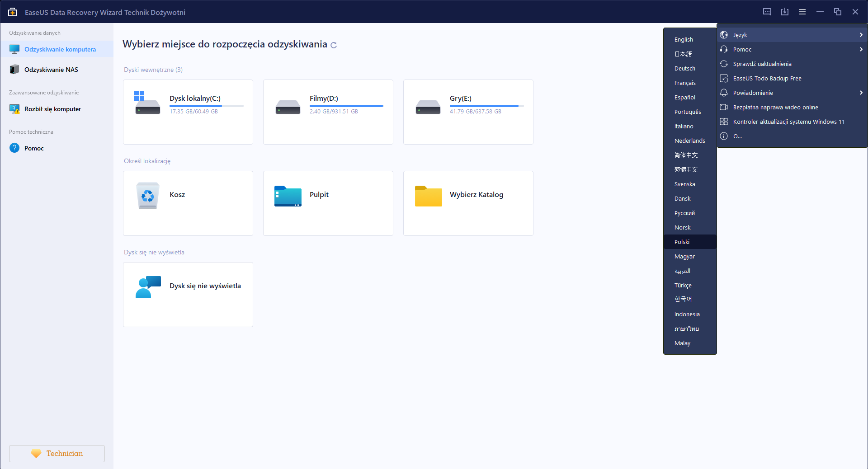Open Kontroler aktualizacji systemu Windows 11
This screenshot has width=868, height=469.
[x=792, y=122]
